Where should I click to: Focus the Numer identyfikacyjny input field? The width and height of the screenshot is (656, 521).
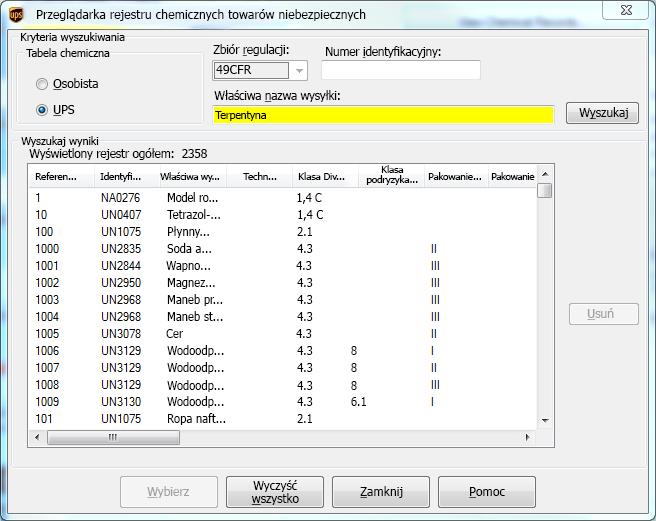(x=401, y=70)
